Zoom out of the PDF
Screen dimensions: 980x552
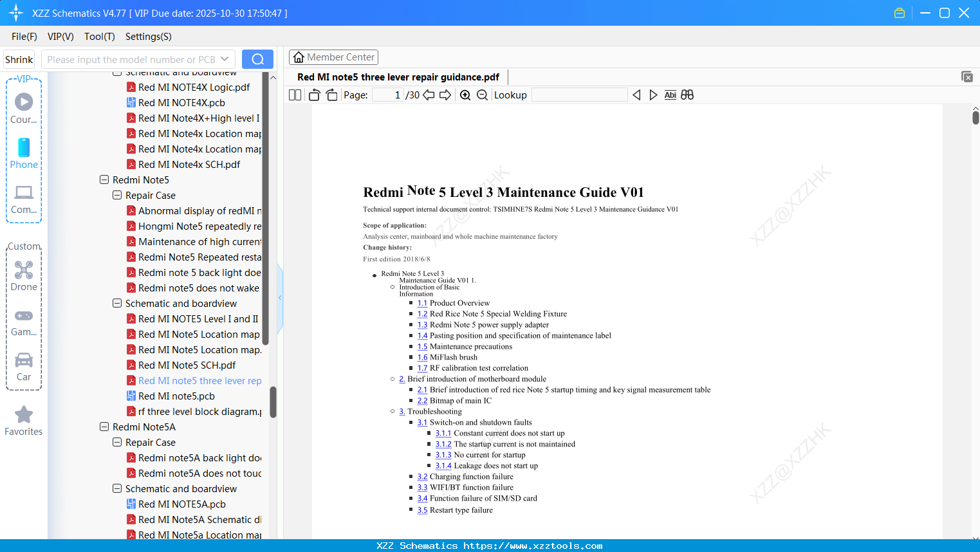click(x=482, y=95)
